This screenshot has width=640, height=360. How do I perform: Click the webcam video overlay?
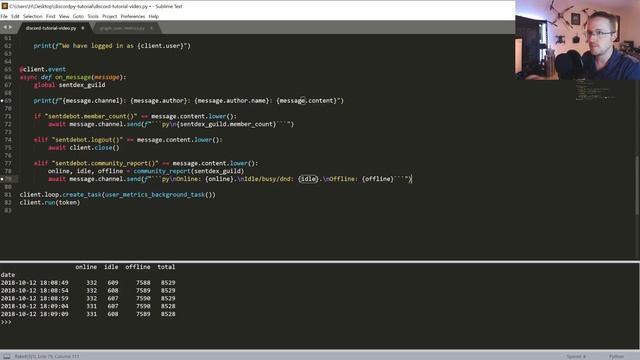tap(578, 40)
